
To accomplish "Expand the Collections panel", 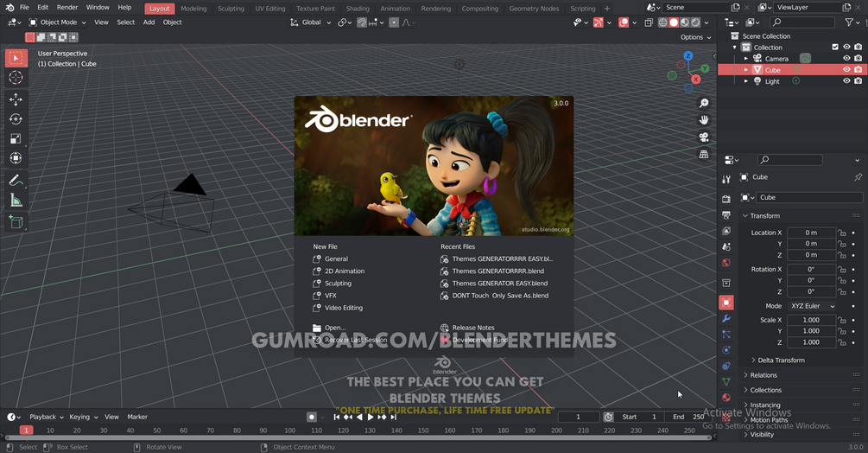I will (x=763, y=390).
